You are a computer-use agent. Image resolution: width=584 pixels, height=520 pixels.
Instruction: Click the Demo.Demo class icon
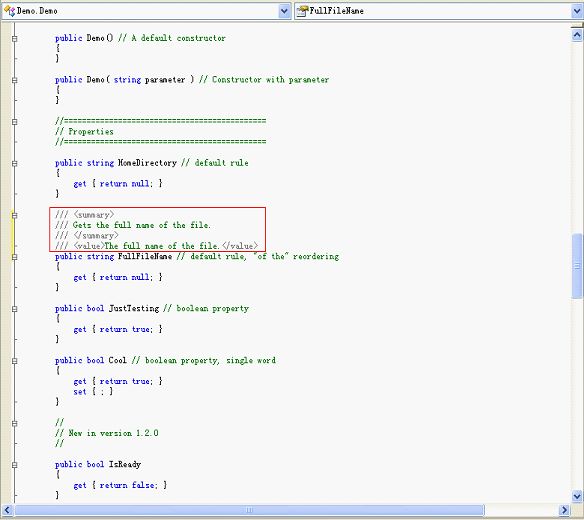[9, 11]
